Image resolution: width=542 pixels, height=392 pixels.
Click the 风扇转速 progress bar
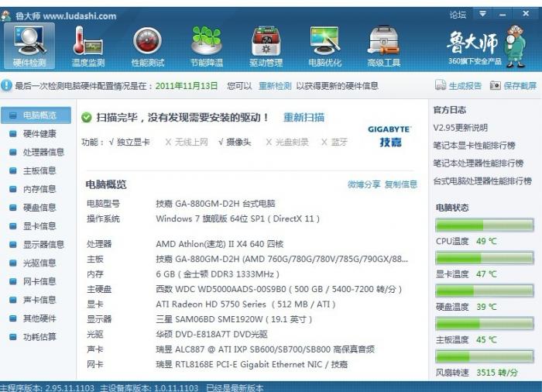coord(485,356)
